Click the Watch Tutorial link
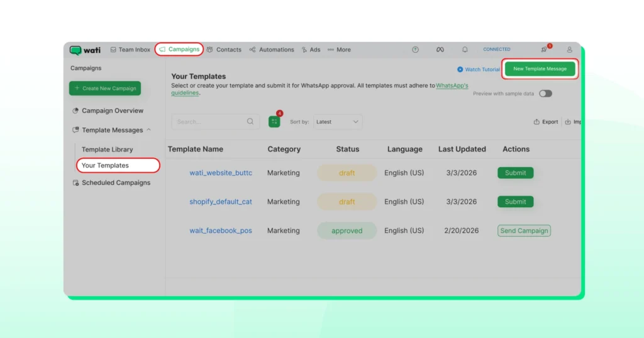Screen dimensions: 644x338 tap(479, 69)
